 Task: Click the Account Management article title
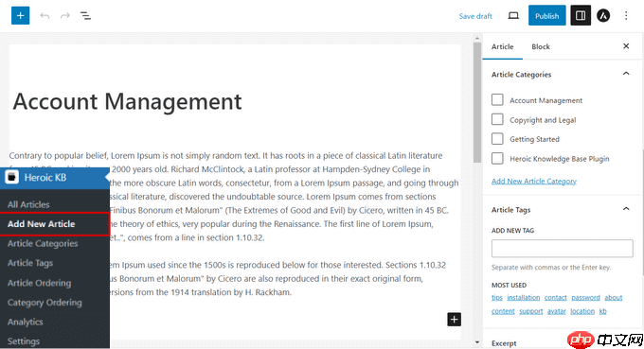tap(127, 101)
